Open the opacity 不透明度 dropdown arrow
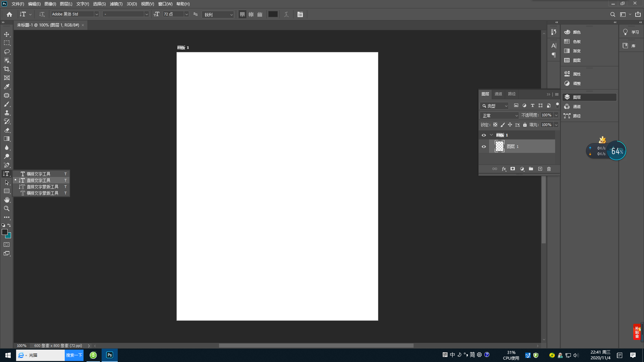 (x=556, y=115)
